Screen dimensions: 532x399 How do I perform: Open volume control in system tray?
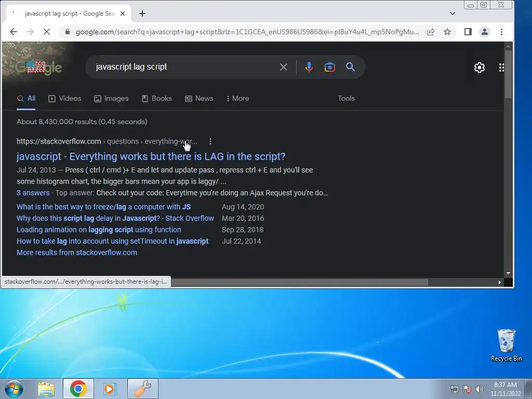480,389
